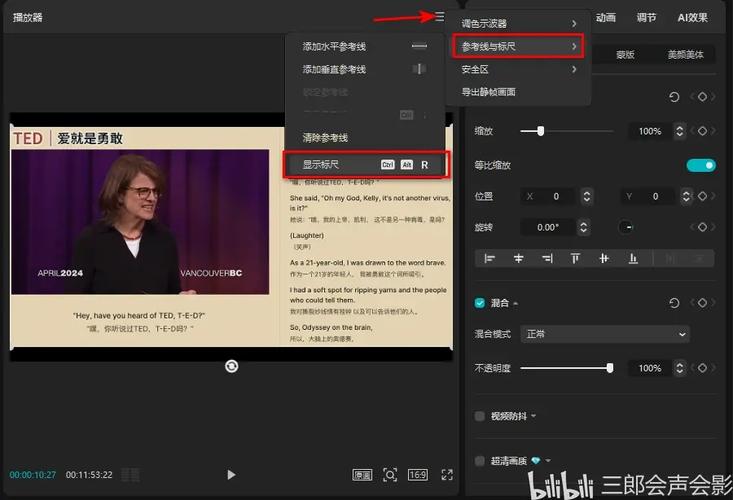Open the 蒙版 sub-tab
This screenshot has height=500, width=733.
click(x=625, y=55)
